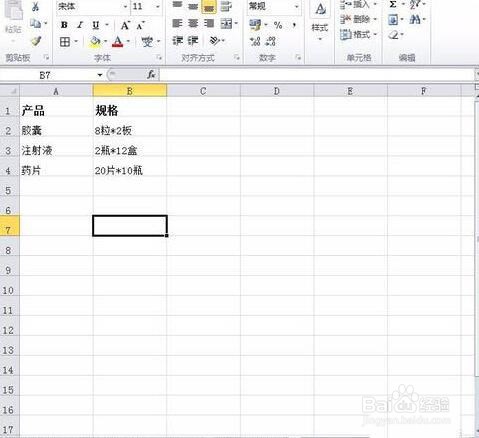This screenshot has height=438, width=479.
Task: Click the increase indent icon
Action: pyautogui.click(x=193, y=41)
